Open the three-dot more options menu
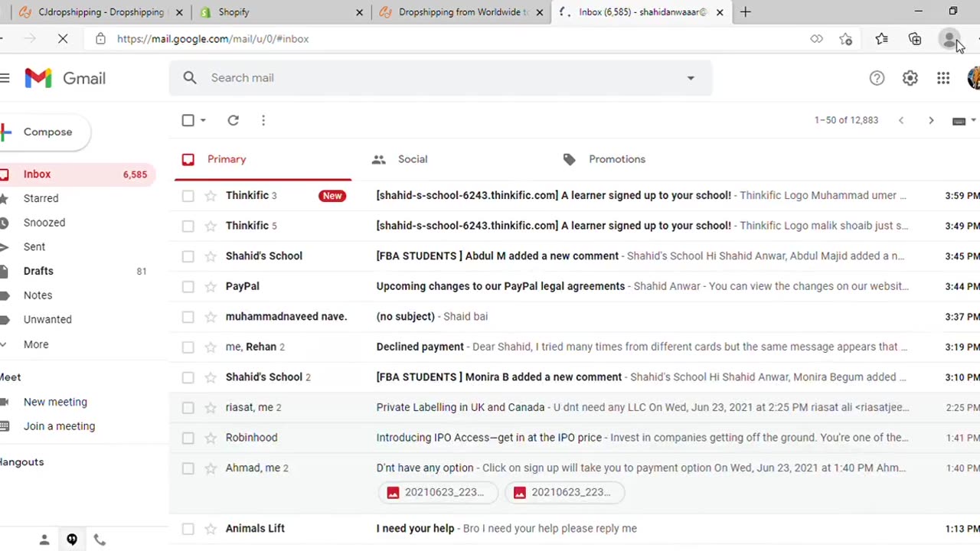 [x=263, y=120]
